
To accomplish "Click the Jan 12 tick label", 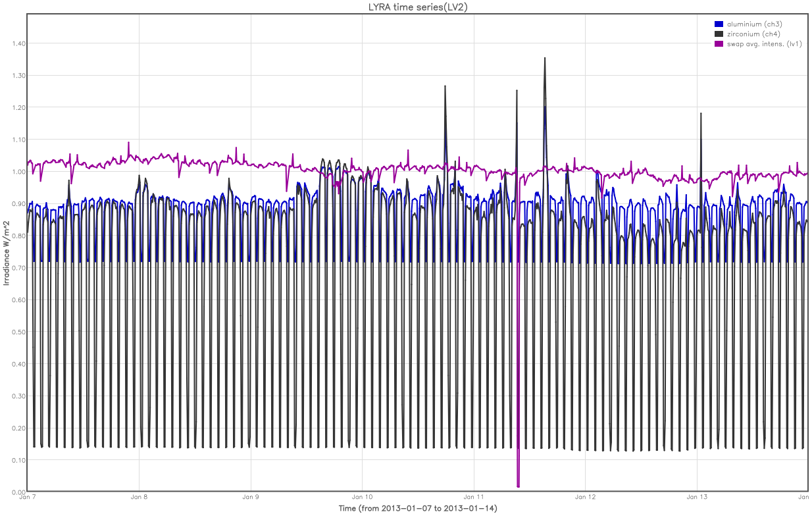I will click(x=586, y=498).
